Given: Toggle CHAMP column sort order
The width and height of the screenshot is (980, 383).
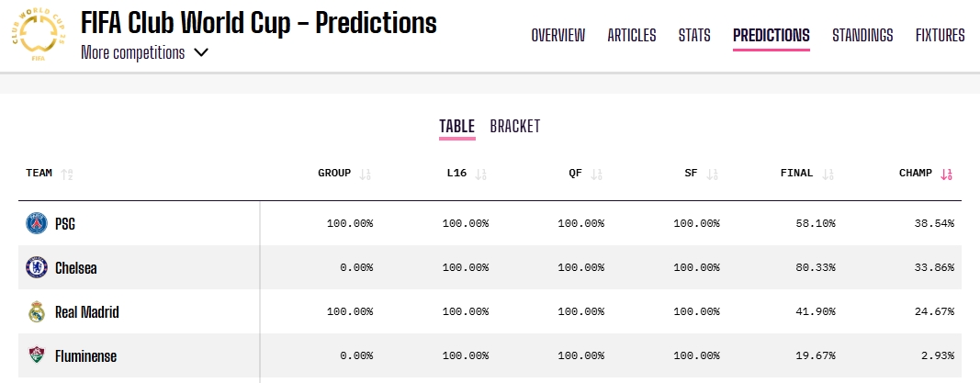Looking at the screenshot, I should coord(947,174).
